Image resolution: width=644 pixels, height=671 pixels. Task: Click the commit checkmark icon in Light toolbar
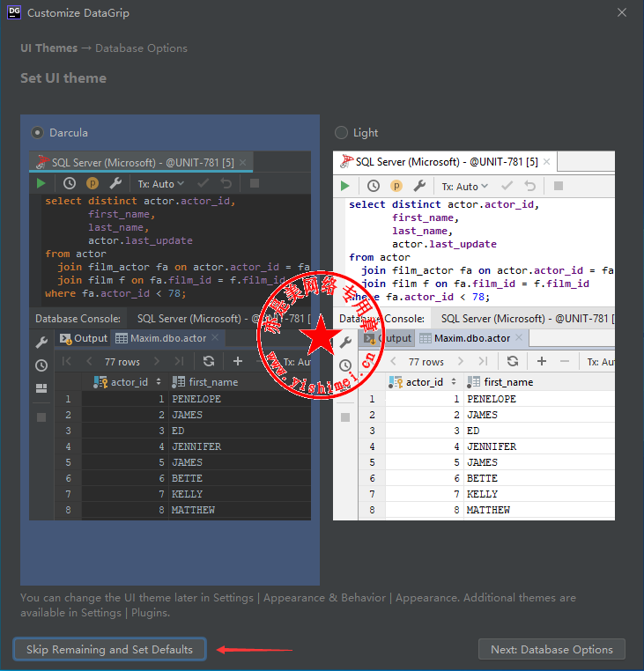tap(507, 186)
